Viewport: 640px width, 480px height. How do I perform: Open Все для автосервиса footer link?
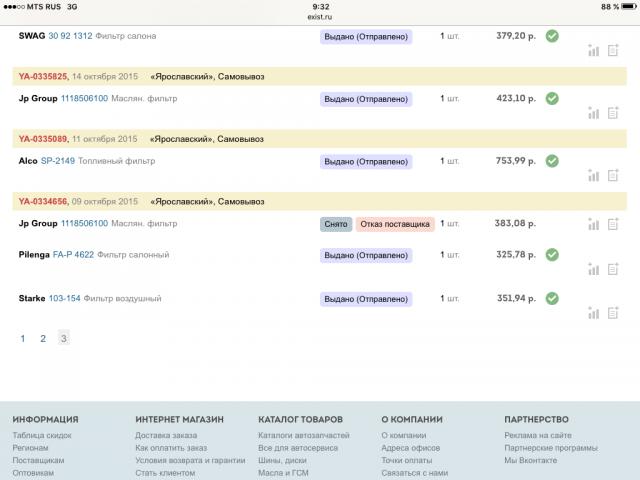click(x=298, y=448)
